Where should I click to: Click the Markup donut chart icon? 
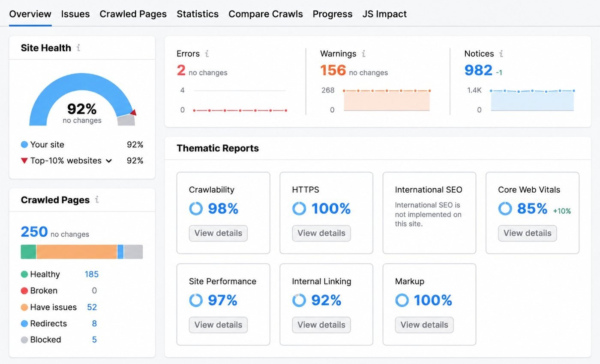[x=402, y=300]
